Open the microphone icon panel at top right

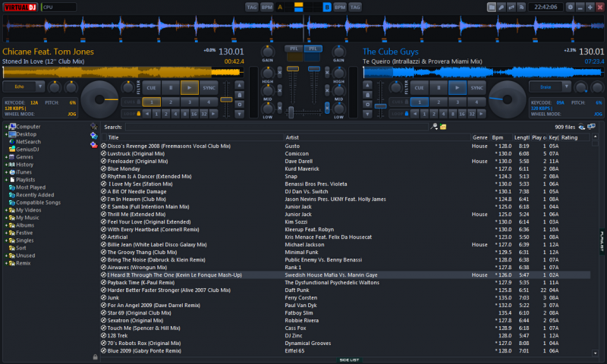coord(502,7)
